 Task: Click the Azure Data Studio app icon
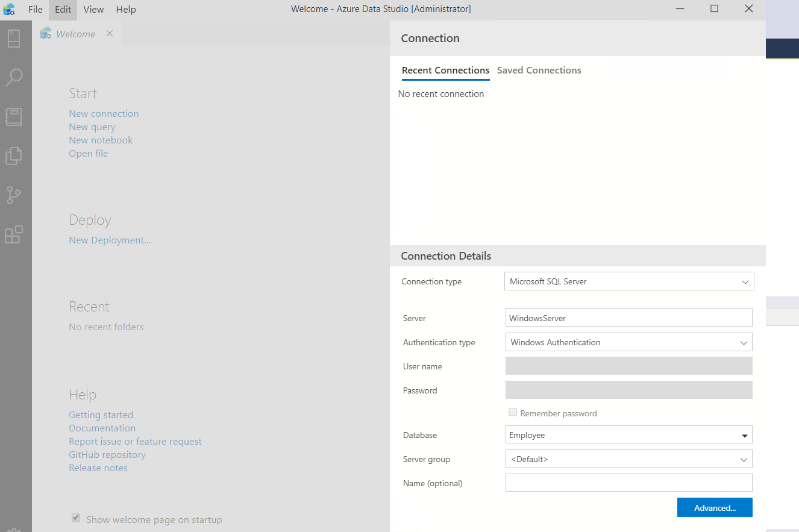click(x=9, y=9)
